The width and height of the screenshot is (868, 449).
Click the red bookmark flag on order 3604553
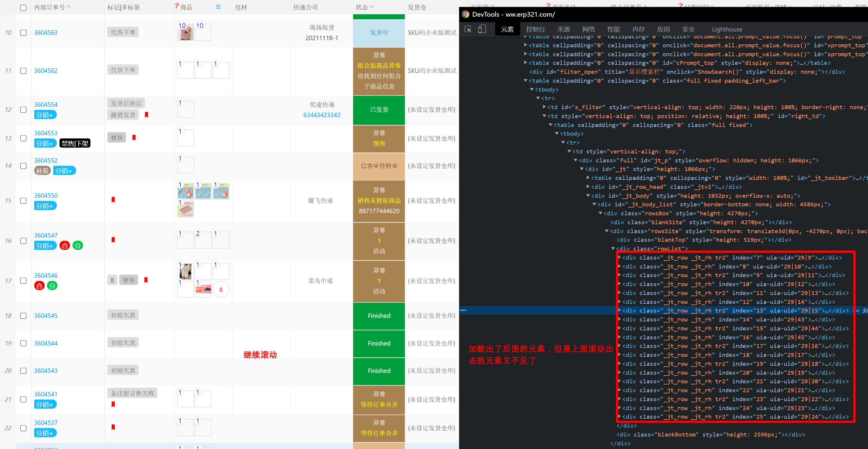(x=134, y=137)
